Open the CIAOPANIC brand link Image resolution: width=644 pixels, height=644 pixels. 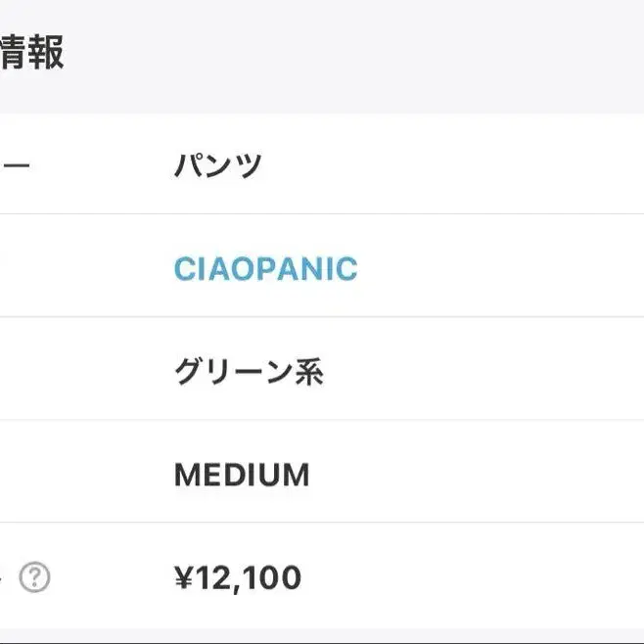[x=266, y=269]
